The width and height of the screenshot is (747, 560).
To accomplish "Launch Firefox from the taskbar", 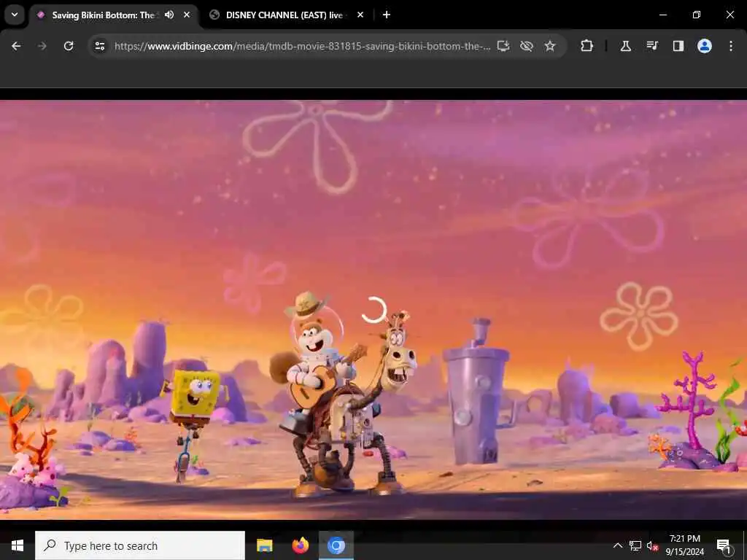I will [x=300, y=545].
